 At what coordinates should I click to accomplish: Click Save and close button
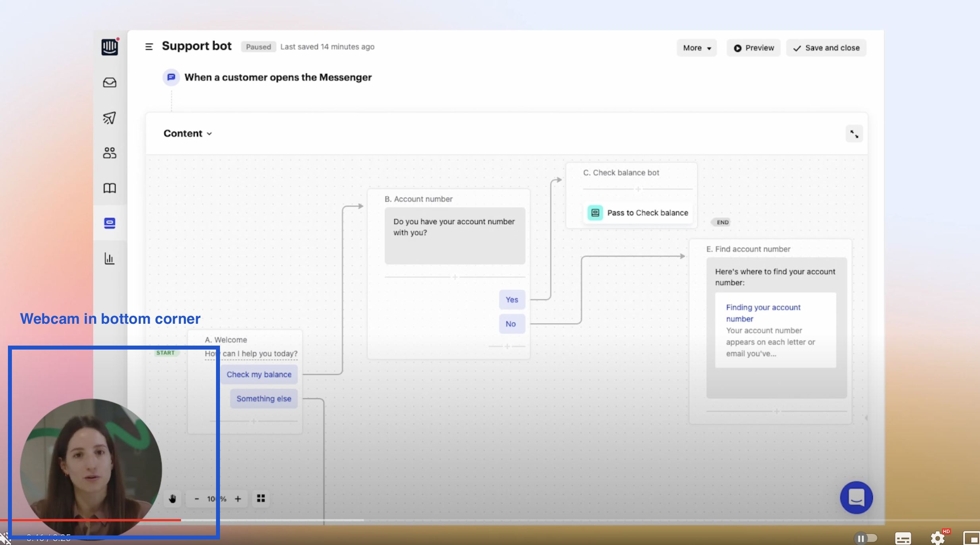point(826,48)
